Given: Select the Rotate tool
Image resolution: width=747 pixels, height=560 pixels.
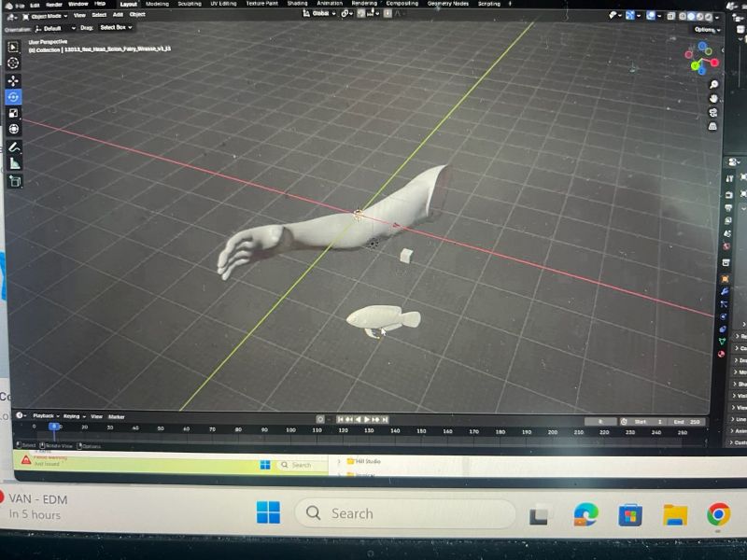Looking at the screenshot, I should point(13,96).
